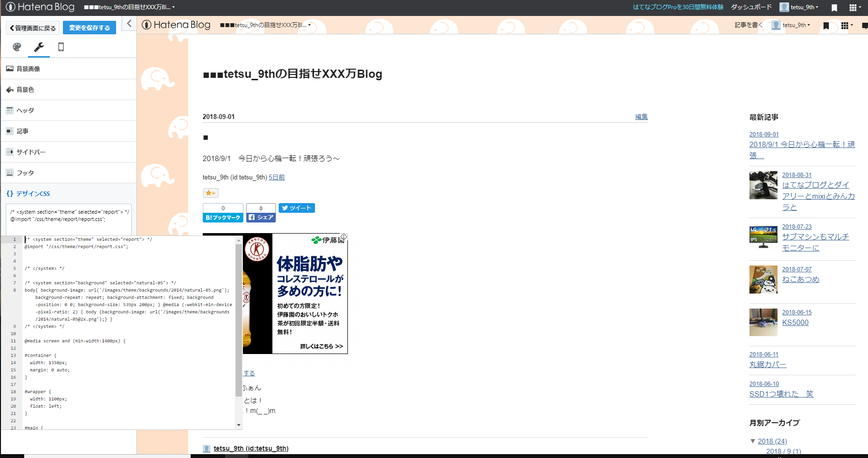Screen dimensions: 868x458
Task: Open the apps grid in top bar
Action: tap(854, 7)
